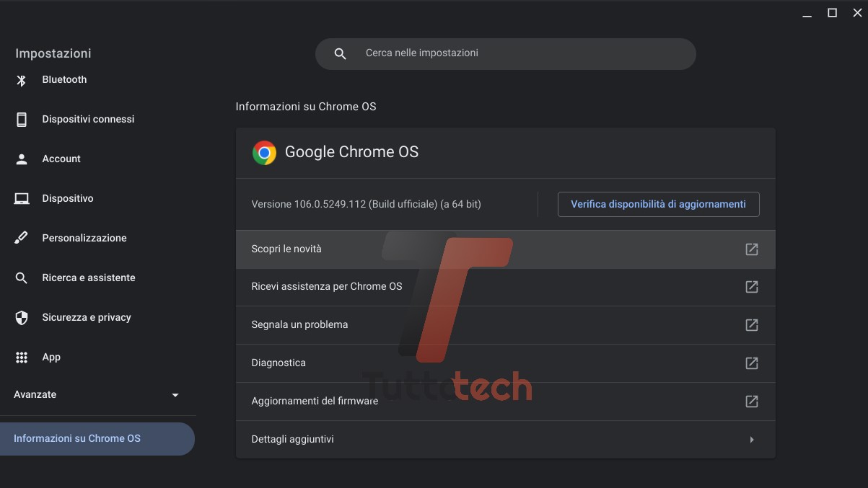This screenshot has width=868, height=488.
Task: Click the Bluetooth icon in sidebar
Action: [x=22, y=80]
